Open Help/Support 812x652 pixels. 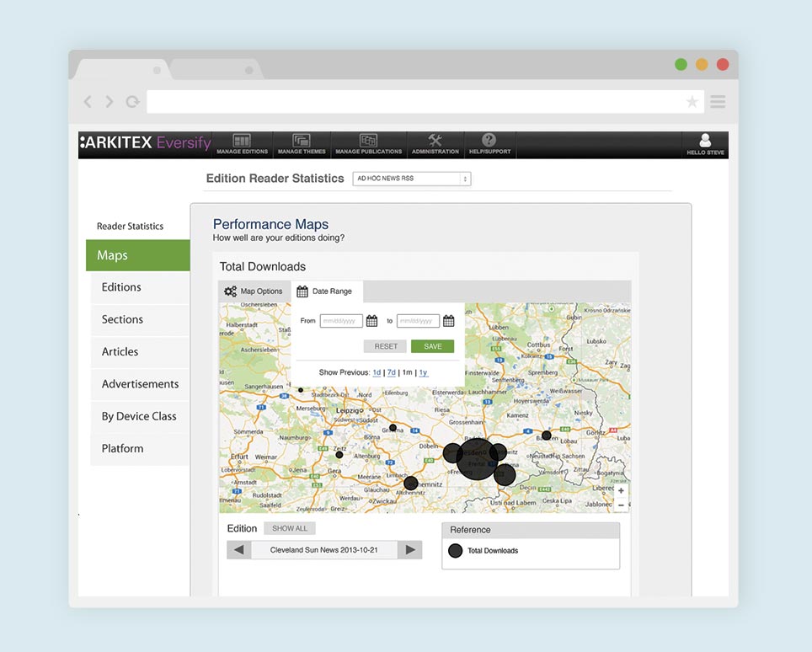(489, 145)
